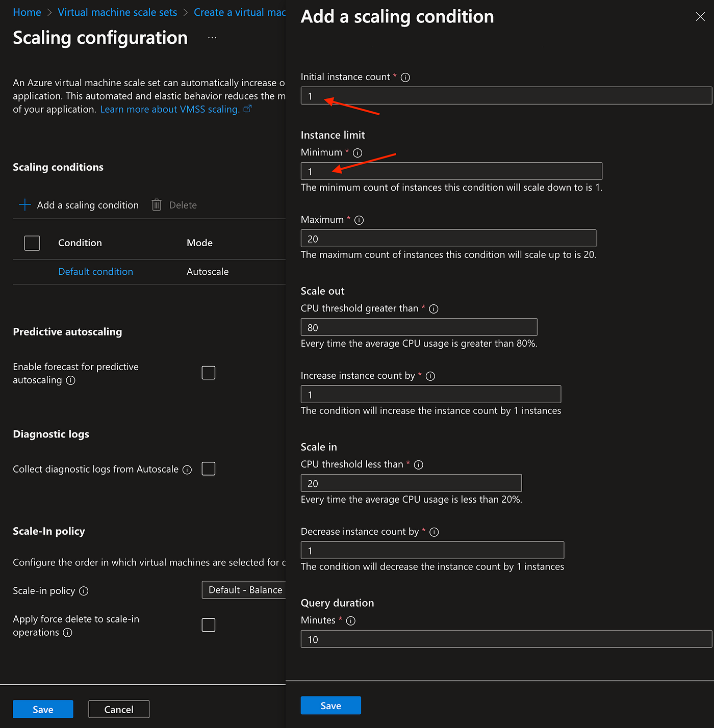Screen dimensions: 714x728
Task: Cancel the Scaling configuration page
Action: coord(119,709)
